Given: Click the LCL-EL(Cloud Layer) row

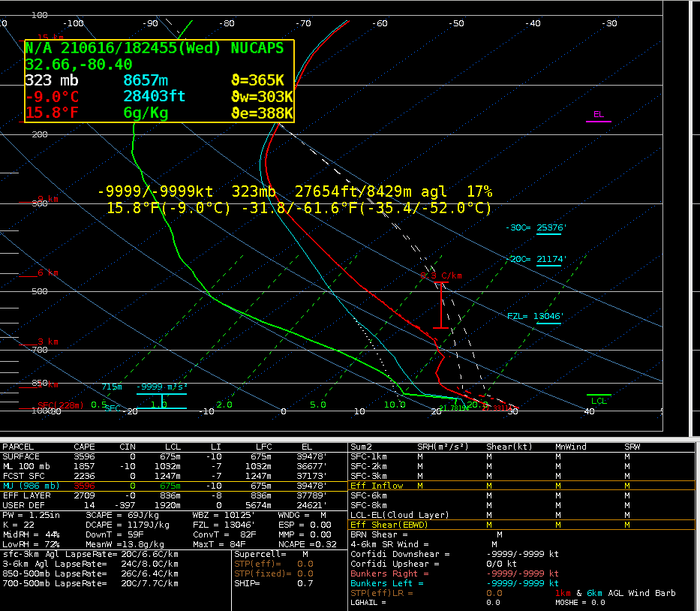Looking at the screenshot, I should (521, 515).
